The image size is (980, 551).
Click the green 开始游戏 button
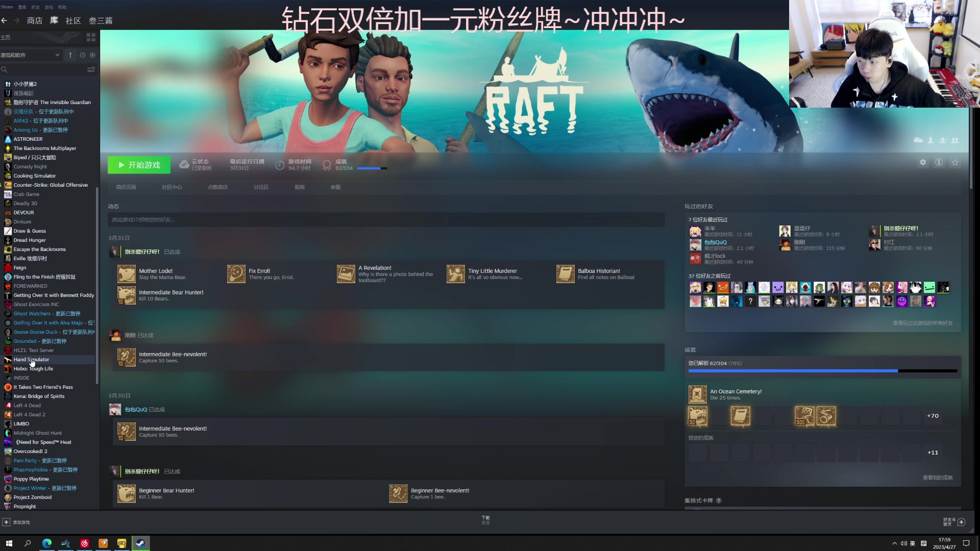(139, 165)
